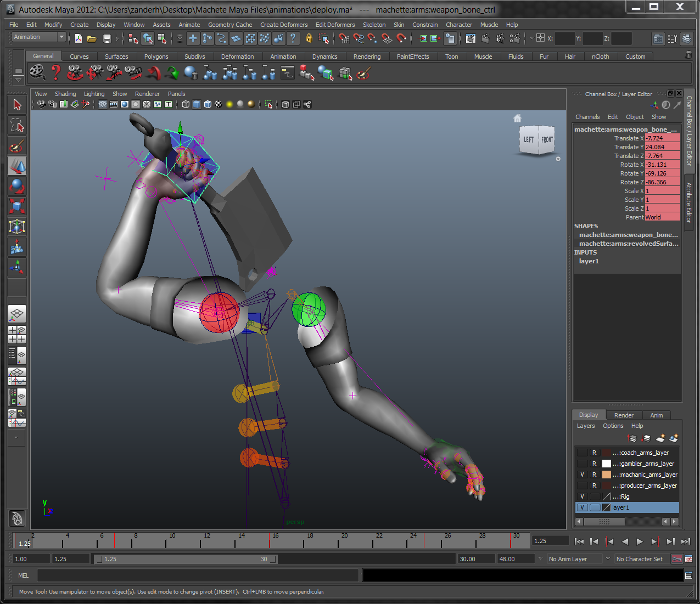The image size is (700, 604).
Task: Hide the machanic_arms_layer via its V box
Action: click(x=582, y=475)
